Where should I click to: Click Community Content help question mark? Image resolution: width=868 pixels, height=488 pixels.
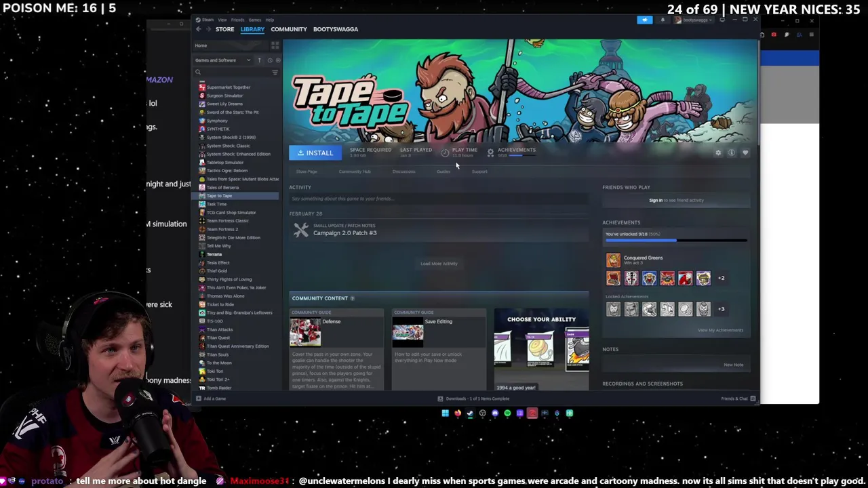click(x=352, y=298)
